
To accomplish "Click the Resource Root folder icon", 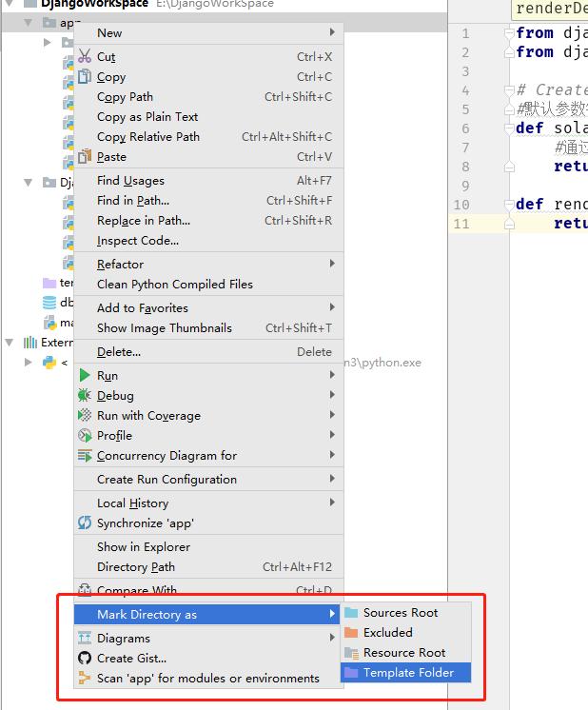I will 351,653.
